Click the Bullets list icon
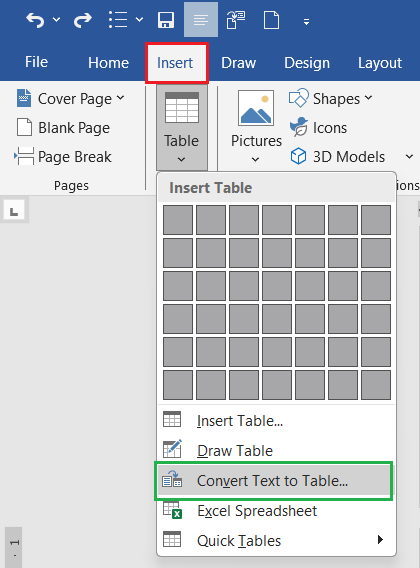The width and height of the screenshot is (420, 568). point(118,20)
